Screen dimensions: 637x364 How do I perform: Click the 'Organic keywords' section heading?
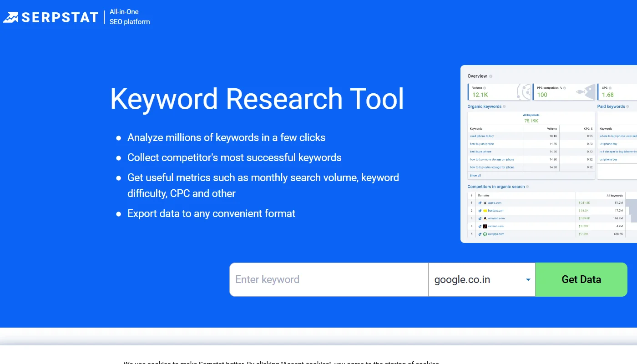[x=485, y=106]
